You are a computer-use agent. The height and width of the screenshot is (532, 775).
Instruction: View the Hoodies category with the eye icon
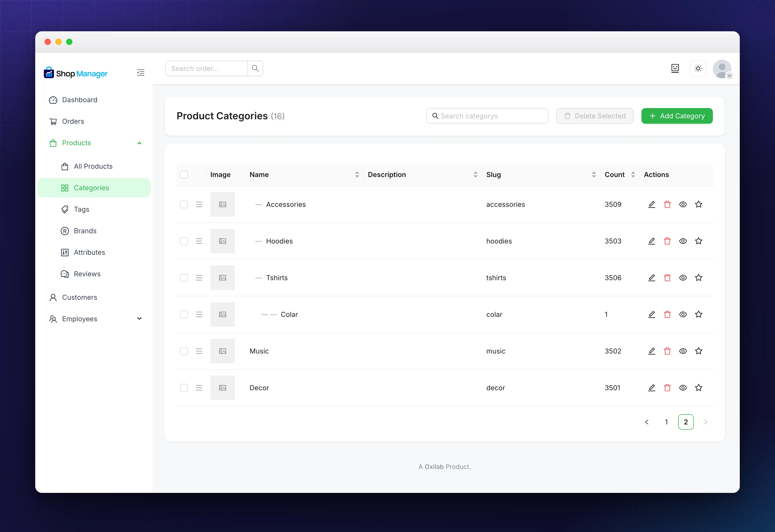(683, 241)
